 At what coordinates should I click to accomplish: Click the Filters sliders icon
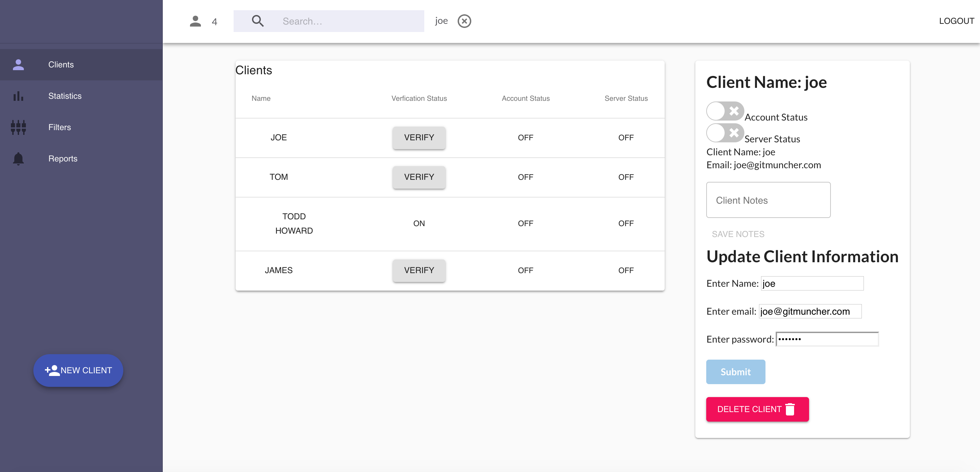[x=18, y=127]
